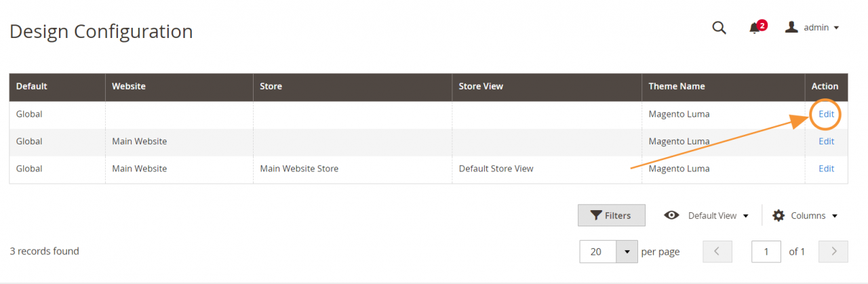The width and height of the screenshot is (868, 284).
Task: Edit the Global default row
Action: [x=826, y=115]
